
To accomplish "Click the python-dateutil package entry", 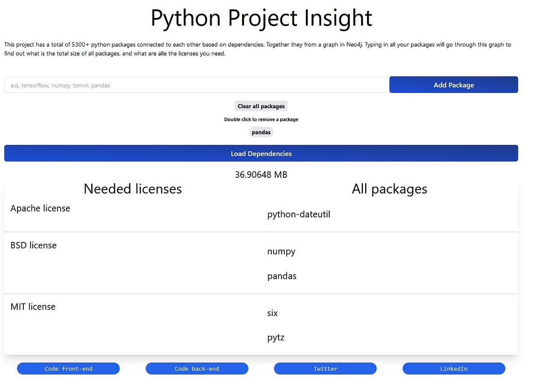I will [x=299, y=214].
